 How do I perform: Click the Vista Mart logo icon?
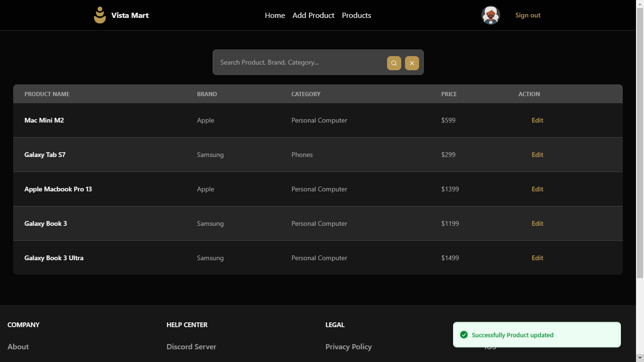(100, 15)
